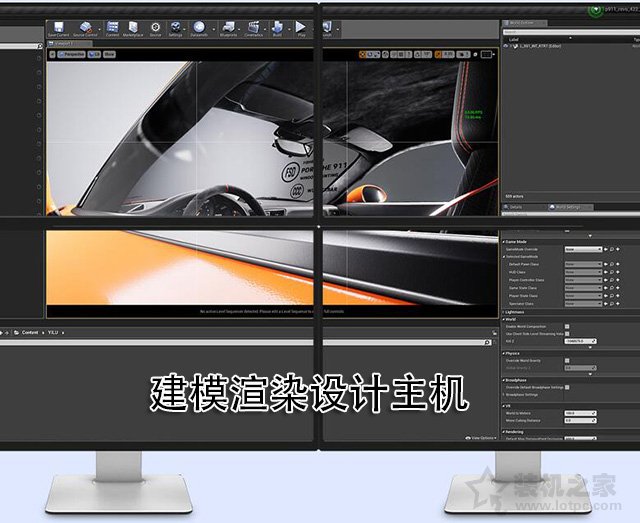
Task: Click the YiLU breadcrumb folder
Action: (x=53, y=333)
